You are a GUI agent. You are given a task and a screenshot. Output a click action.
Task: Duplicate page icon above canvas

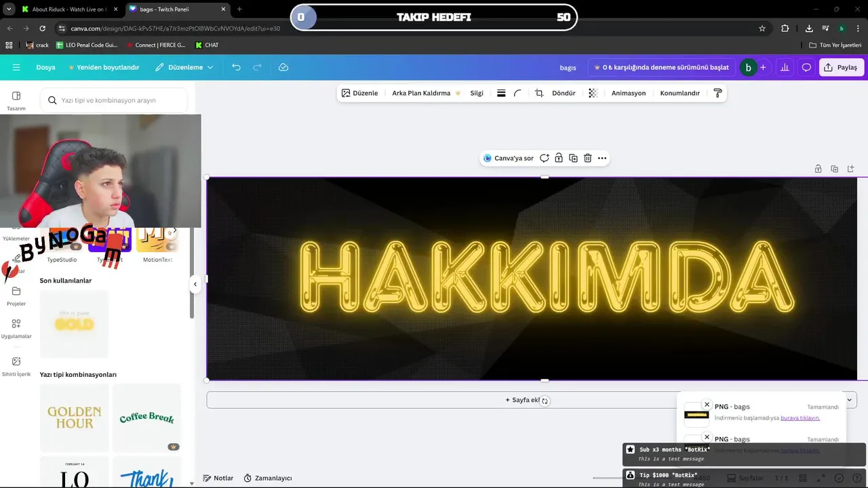[x=834, y=169]
